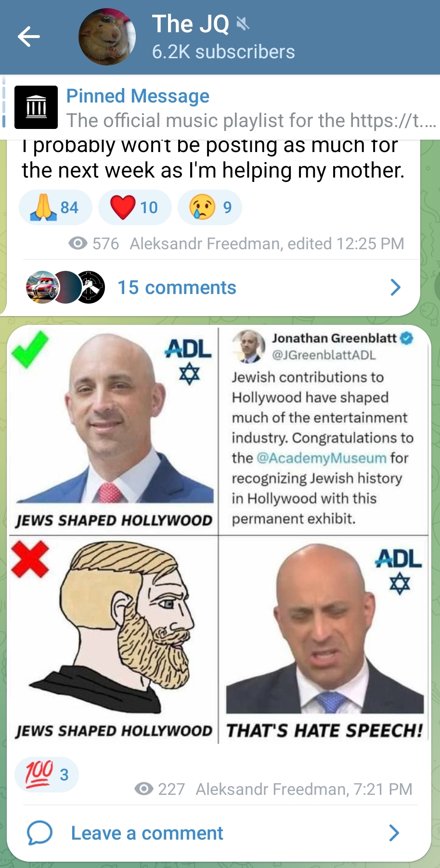Toggle the red heart reaction with 10
440x868 pixels.
(135, 207)
